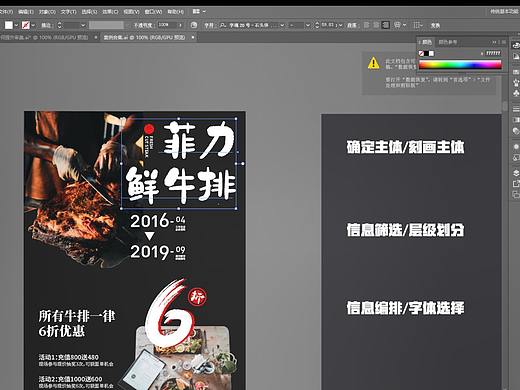Expand the envelope options dropdown arrow

point(405,25)
